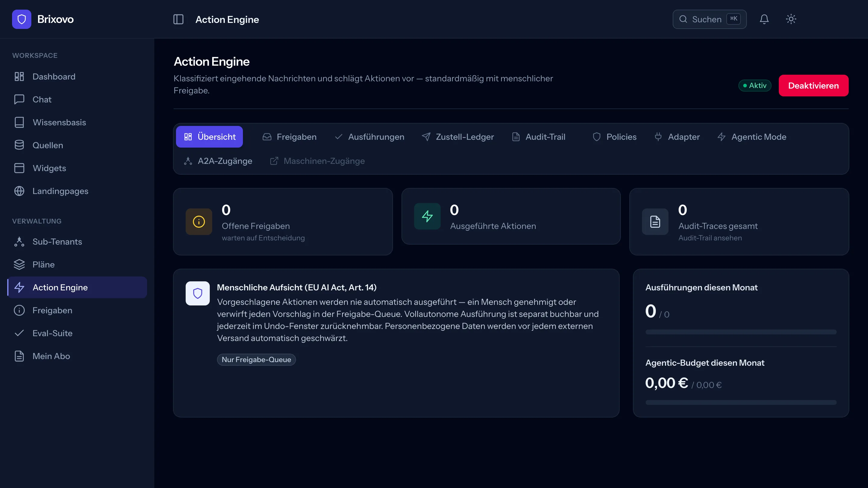868x488 pixels.
Task: Click the document icon on Audit-Traces card
Action: (655, 222)
